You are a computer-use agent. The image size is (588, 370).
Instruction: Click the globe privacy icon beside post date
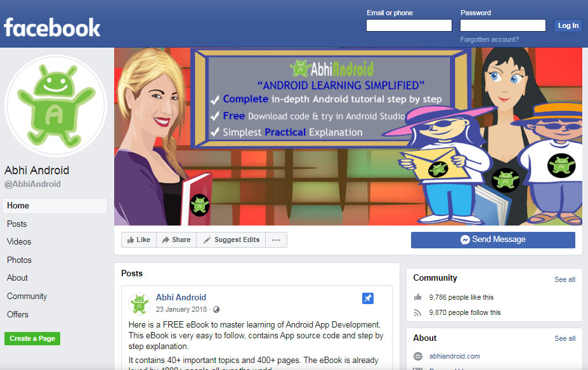tap(216, 309)
